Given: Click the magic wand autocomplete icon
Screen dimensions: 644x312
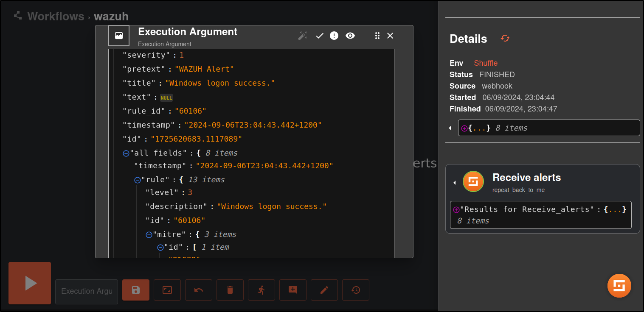Looking at the screenshot, I should 302,36.
